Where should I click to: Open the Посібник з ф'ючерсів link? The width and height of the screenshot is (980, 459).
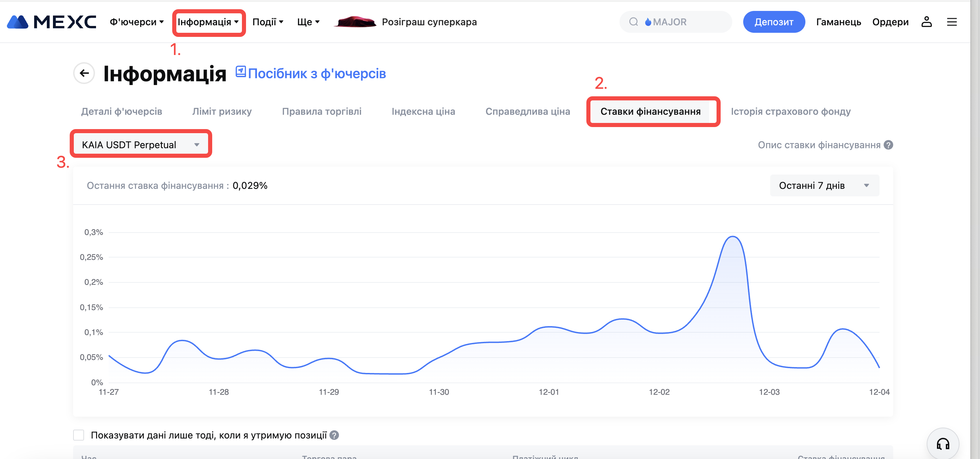pyautogui.click(x=316, y=73)
